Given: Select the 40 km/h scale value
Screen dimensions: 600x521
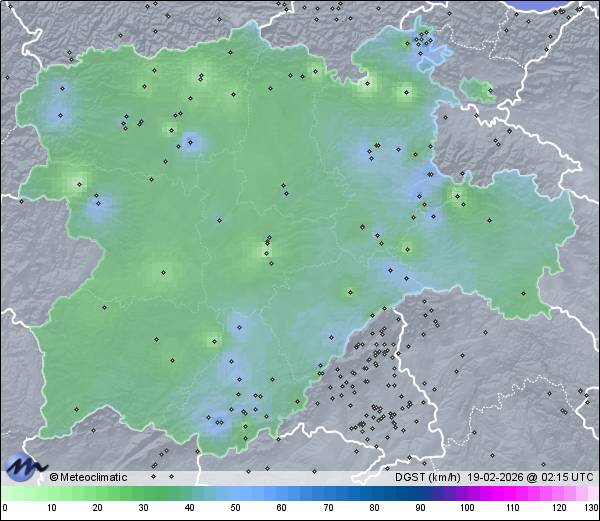Looking at the screenshot, I should 190,508.
